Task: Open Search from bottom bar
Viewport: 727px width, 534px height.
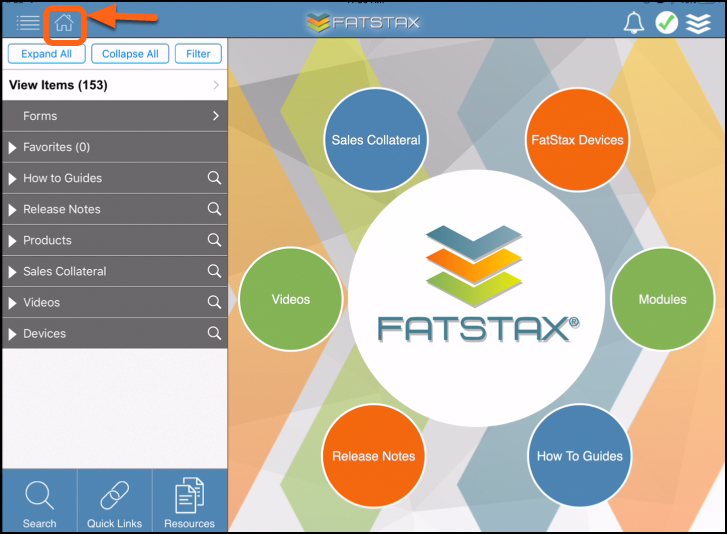Action: (x=39, y=501)
